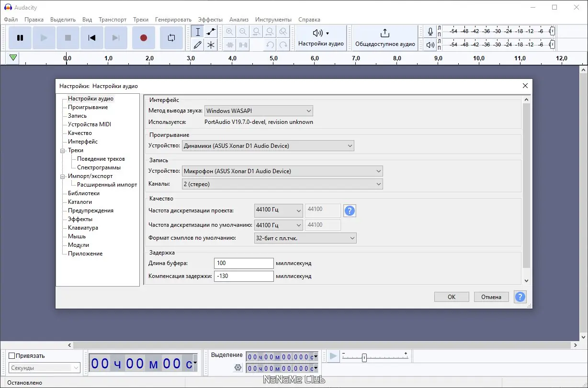
Task: Click the Play transport button
Action: pyautogui.click(x=44, y=38)
